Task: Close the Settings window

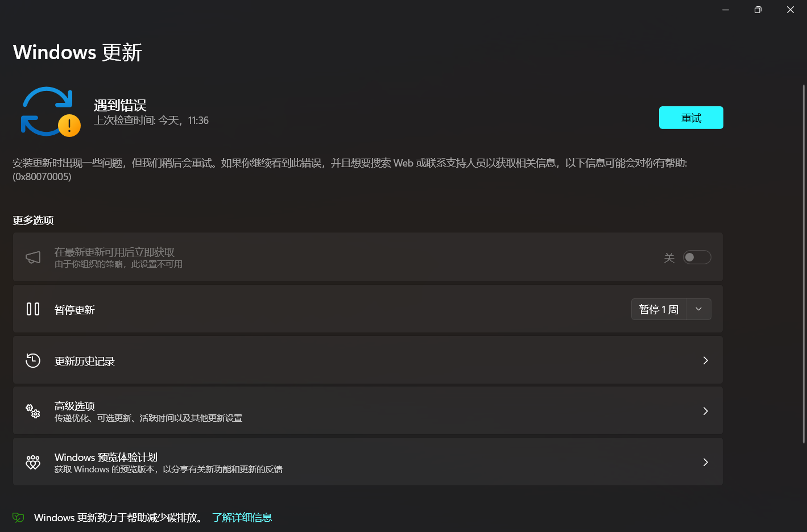Action: click(791, 10)
